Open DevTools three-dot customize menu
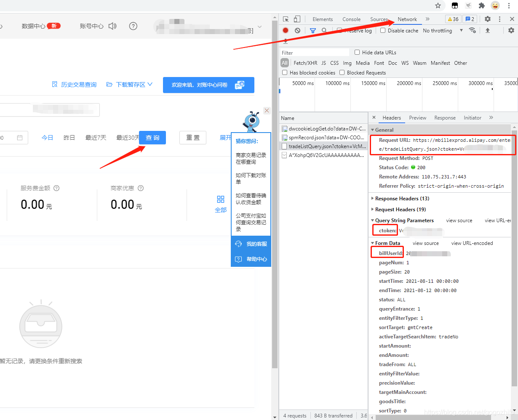The width and height of the screenshot is (518, 420). [499, 19]
